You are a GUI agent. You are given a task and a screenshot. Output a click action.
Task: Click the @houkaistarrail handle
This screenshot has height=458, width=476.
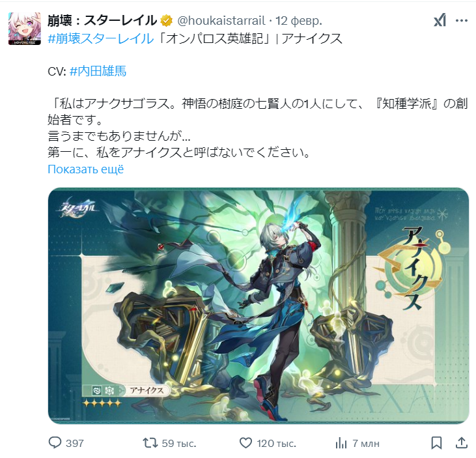pyautogui.click(x=221, y=21)
